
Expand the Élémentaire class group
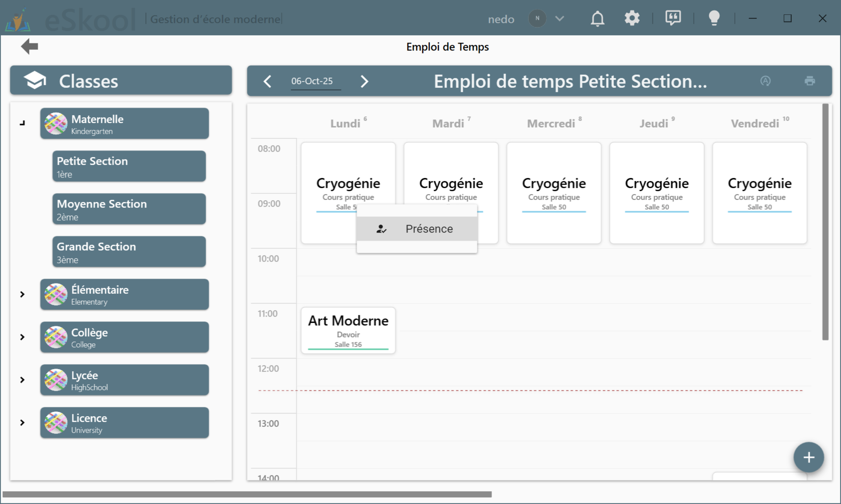pyautogui.click(x=22, y=294)
